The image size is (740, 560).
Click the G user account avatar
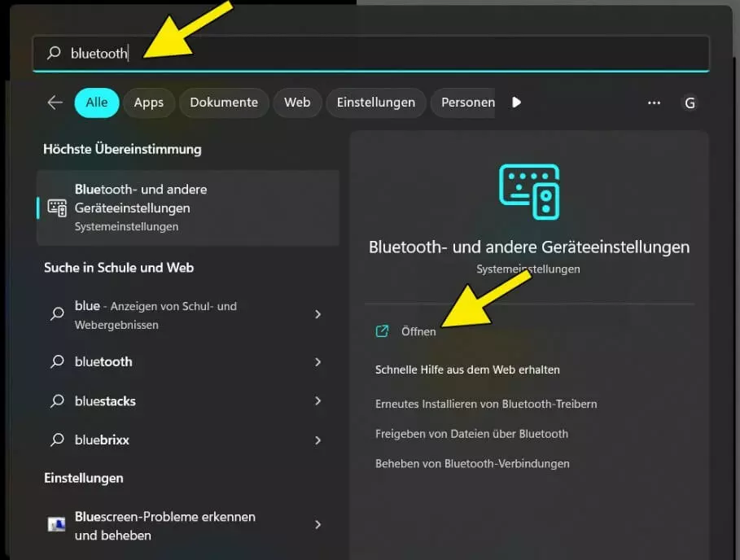(x=690, y=103)
